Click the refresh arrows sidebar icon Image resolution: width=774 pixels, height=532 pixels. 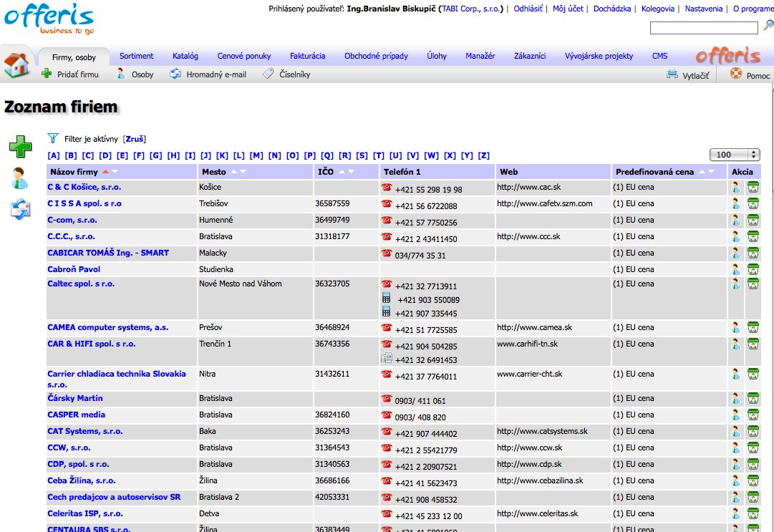click(x=20, y=209)
